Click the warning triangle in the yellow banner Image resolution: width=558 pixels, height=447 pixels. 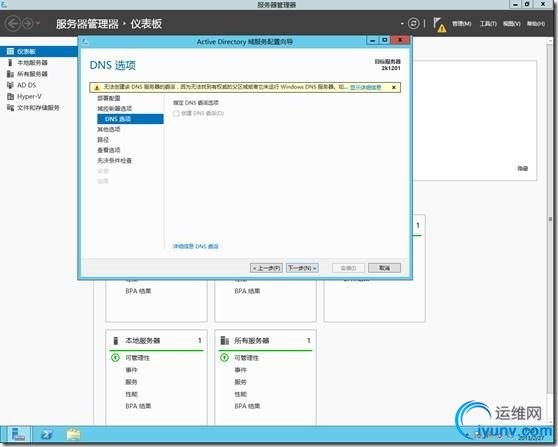click(97, 87)
